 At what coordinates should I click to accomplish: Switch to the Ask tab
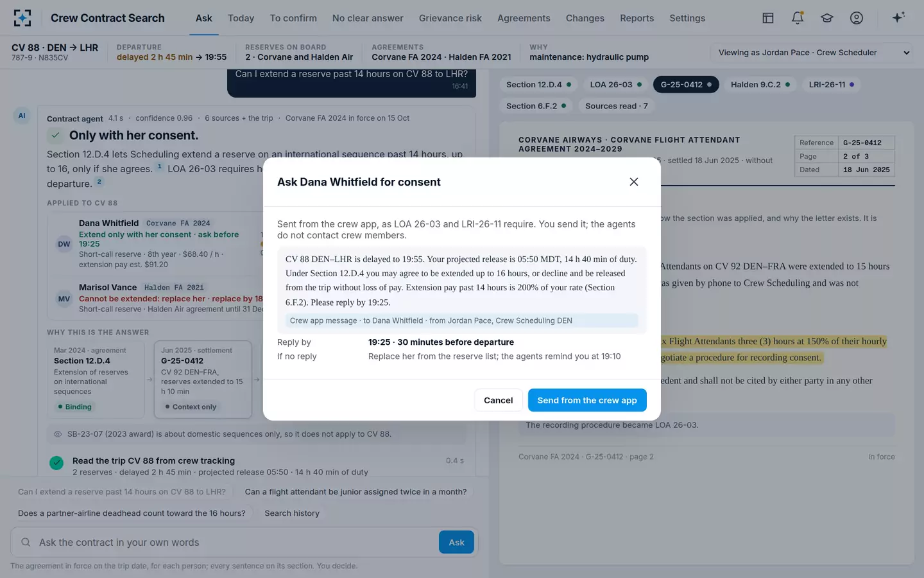point(203,18)
